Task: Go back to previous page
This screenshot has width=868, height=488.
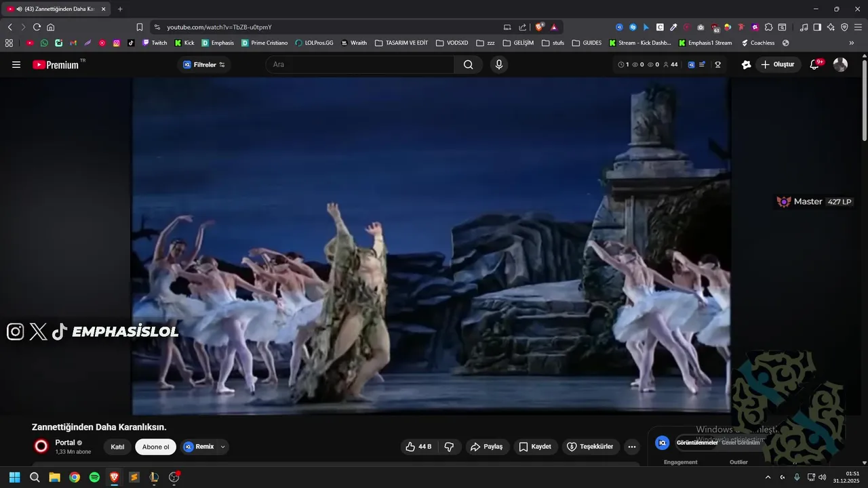Action: tap(9, 27)
